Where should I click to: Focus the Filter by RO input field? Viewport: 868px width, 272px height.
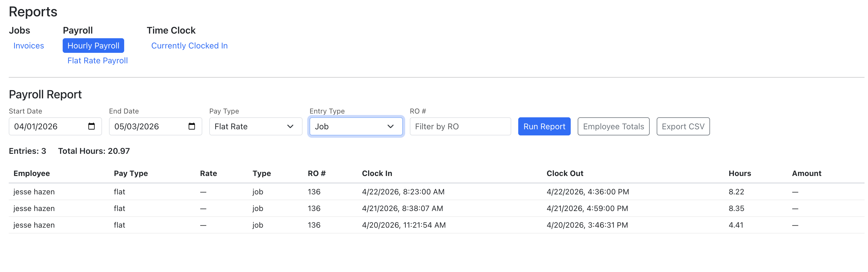tap(460, 126)
